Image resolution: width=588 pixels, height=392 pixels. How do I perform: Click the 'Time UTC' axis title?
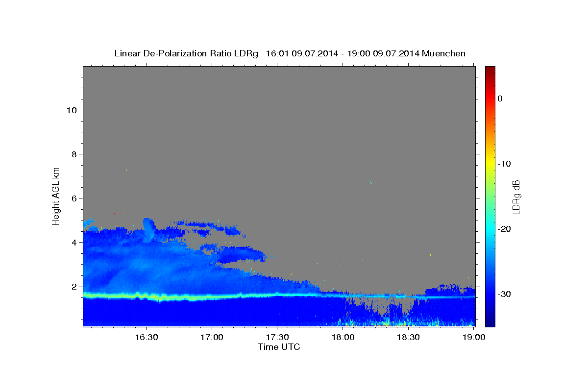[279, 347]
